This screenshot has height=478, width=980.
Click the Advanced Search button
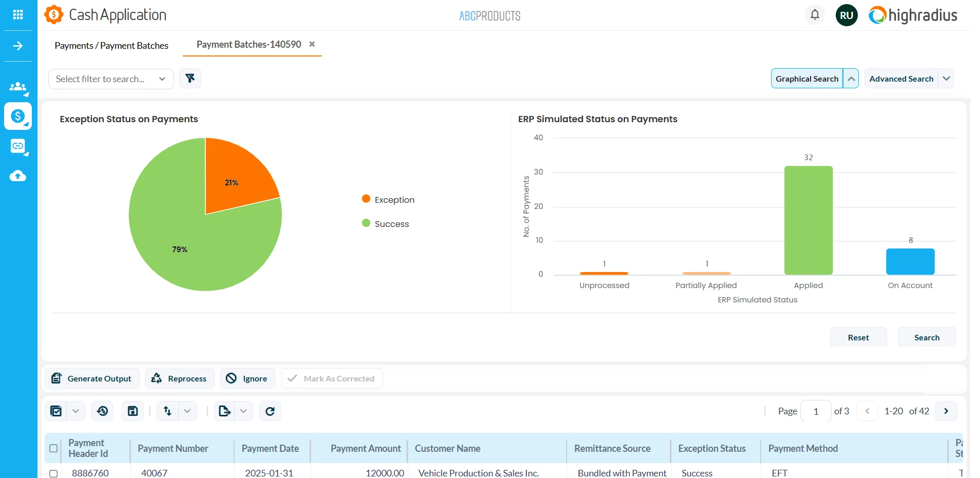[901, 79]
